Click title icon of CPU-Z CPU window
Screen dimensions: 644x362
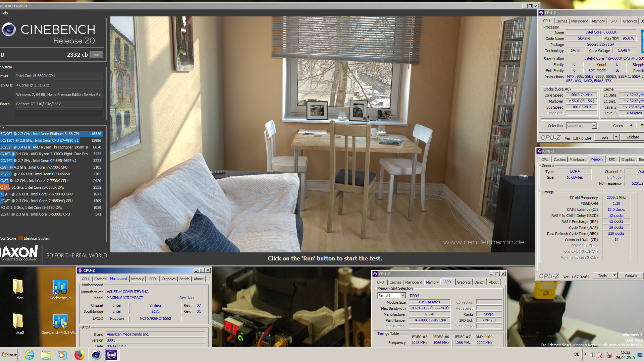pos(541,13)
